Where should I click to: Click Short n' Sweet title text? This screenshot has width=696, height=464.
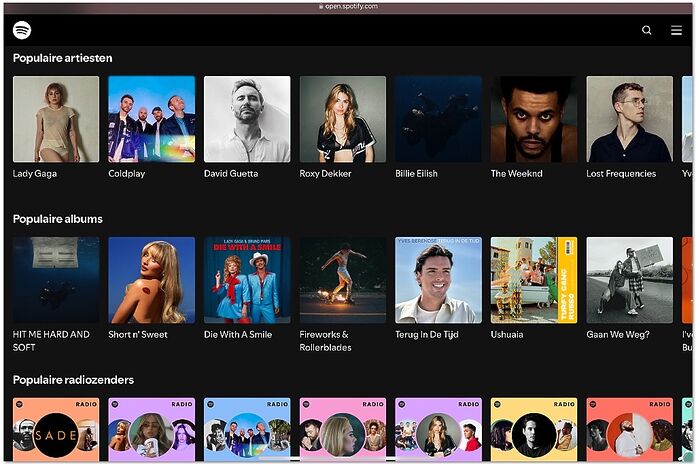138,334
